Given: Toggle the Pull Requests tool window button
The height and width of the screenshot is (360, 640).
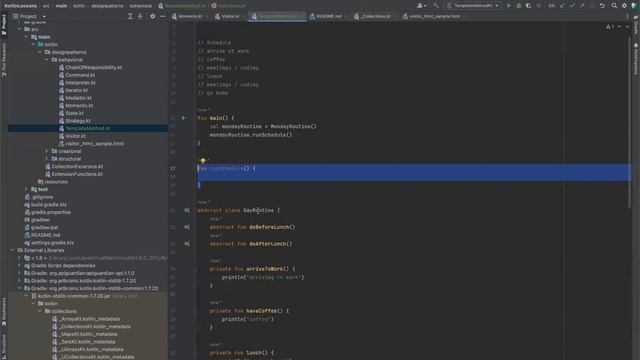Looking at the screenshot, I should click(4, 60).
